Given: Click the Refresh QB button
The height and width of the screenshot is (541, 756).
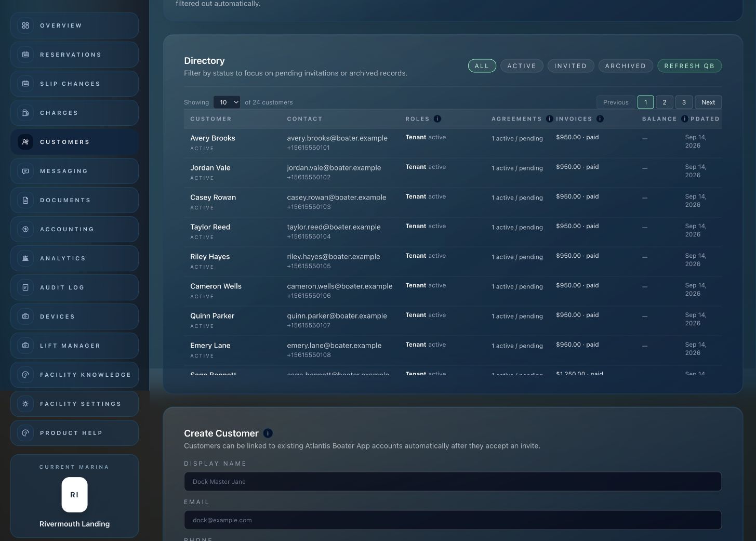Looking at the screenshot, I should click(689, 66).
